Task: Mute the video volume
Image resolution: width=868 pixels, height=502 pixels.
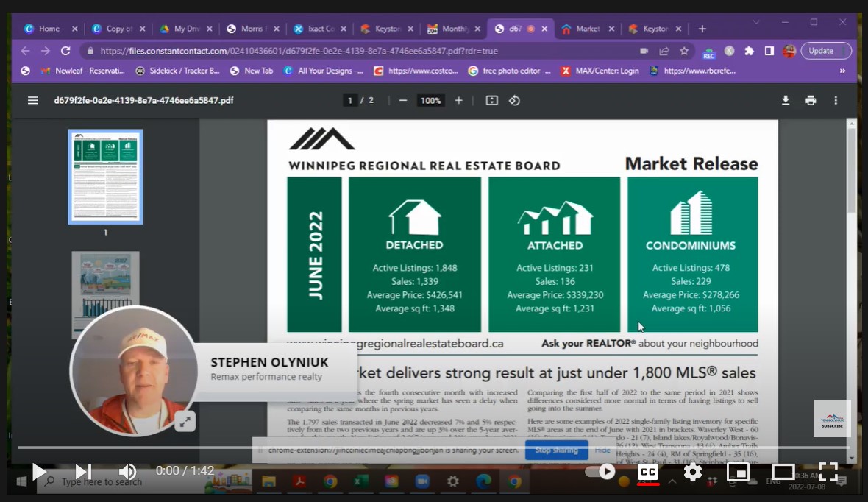Action: (x=127, y=472)
